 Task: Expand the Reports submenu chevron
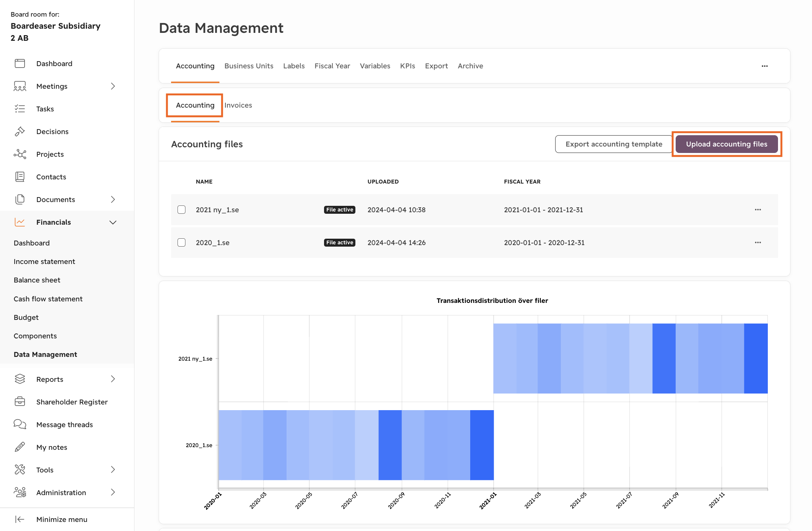tap(113, 379)
